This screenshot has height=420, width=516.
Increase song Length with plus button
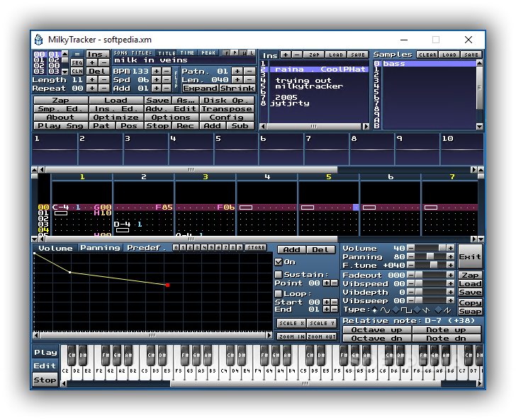tap(92, 79)
